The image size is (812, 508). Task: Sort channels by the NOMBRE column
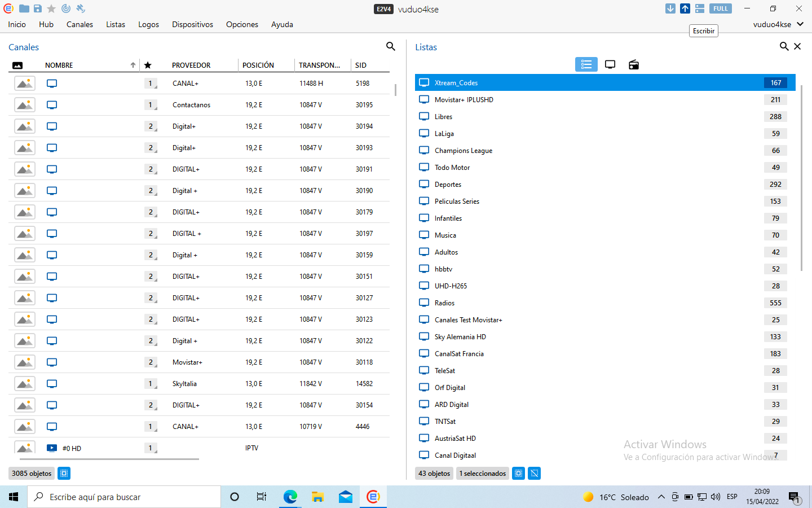(59, 65)
